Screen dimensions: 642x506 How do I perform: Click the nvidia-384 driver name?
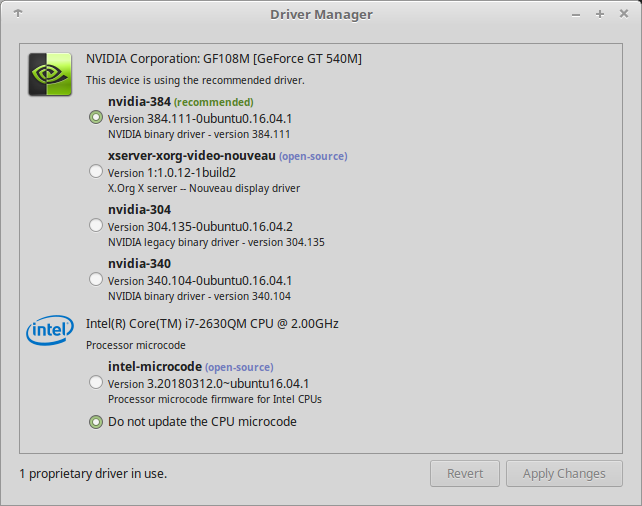139,102
